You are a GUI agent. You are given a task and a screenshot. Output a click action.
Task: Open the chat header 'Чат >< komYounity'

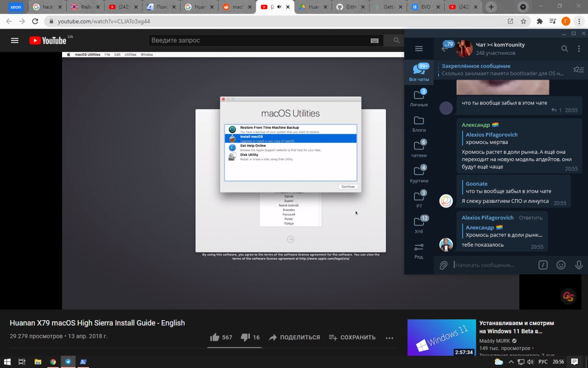tap(500, 45)
